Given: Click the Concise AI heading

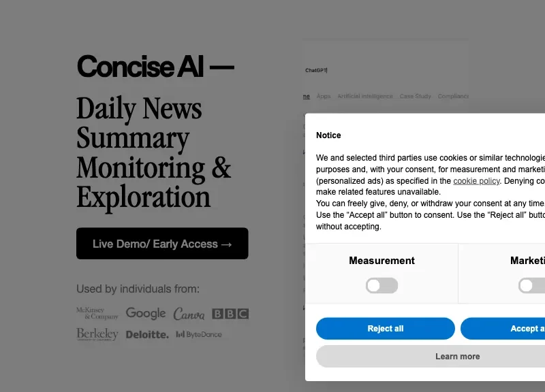Looking at the screenshot, I should tap(155, 66).
